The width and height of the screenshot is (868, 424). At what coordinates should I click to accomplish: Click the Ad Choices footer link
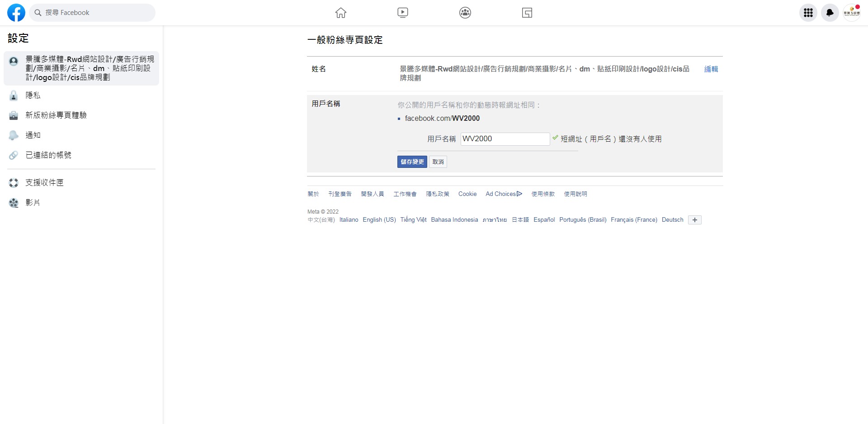click(504, 194)
